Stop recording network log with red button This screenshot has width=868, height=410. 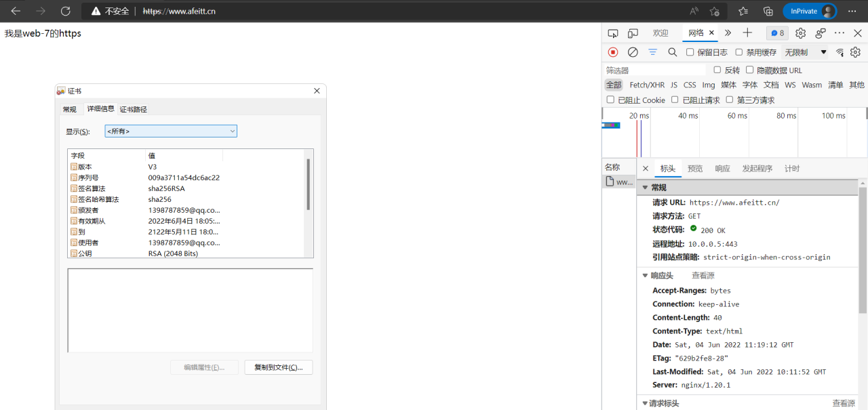pos(613,52)
